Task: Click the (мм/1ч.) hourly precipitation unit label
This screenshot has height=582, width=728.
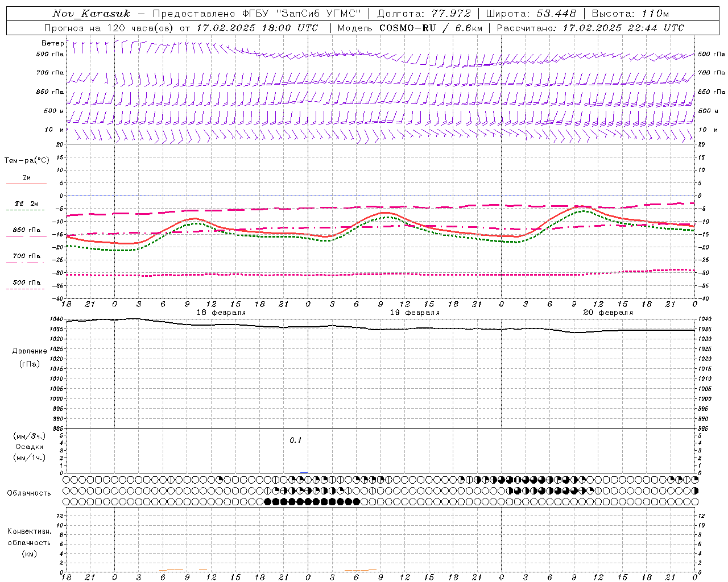Action: point(30,458)
